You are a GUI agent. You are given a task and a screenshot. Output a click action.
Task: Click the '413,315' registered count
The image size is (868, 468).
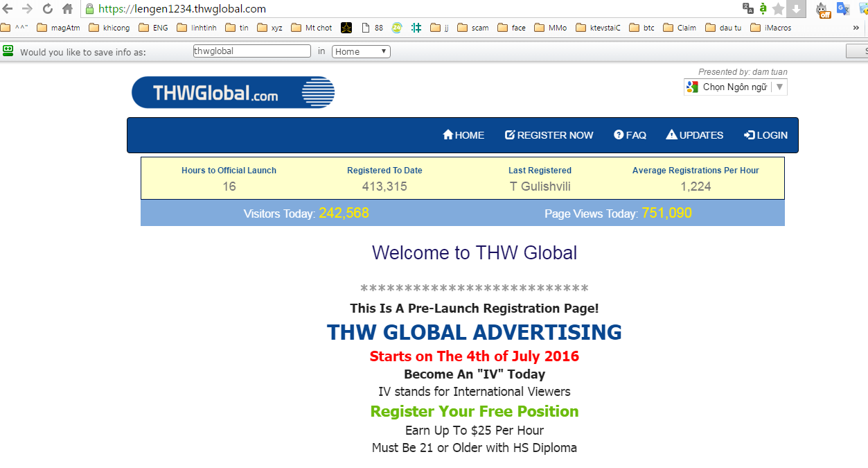coord(384,187)
